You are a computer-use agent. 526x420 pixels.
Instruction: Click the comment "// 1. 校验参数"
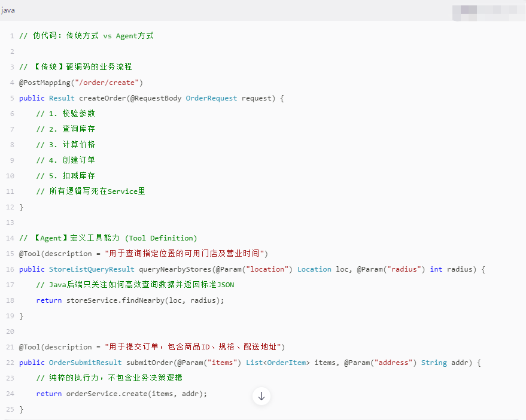coord(66,114)
